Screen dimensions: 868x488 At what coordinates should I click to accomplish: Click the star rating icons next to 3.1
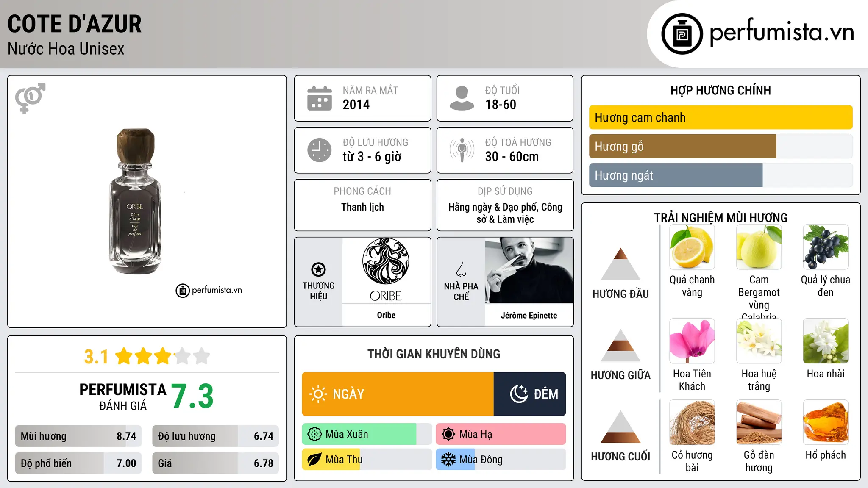click(x=163, y=356)
